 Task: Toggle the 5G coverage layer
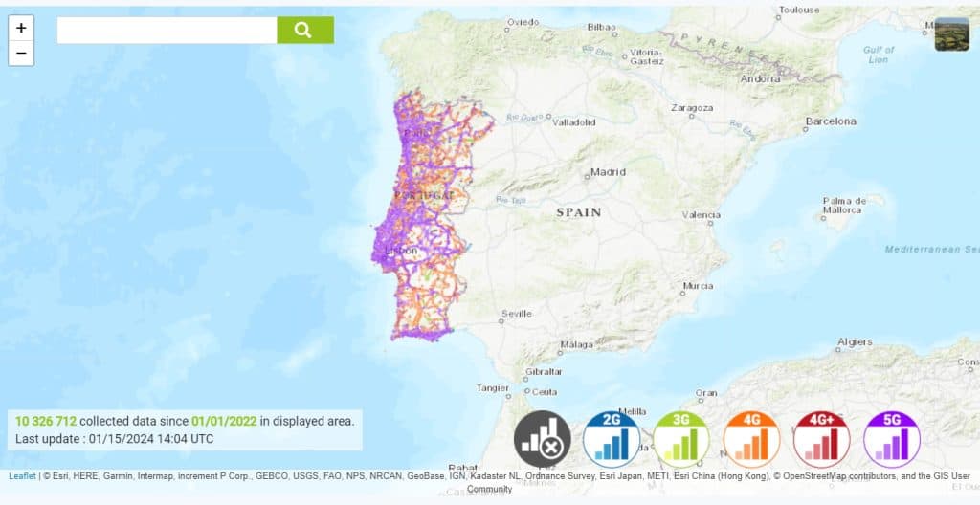point(891,439)
